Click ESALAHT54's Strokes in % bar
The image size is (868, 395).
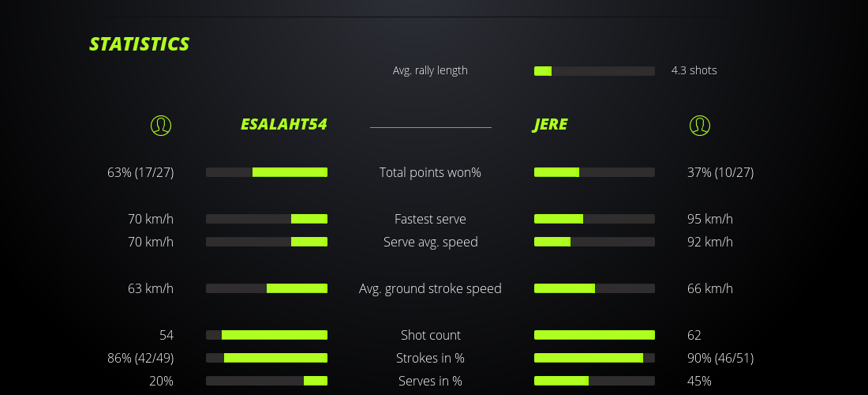click(267, 358)
